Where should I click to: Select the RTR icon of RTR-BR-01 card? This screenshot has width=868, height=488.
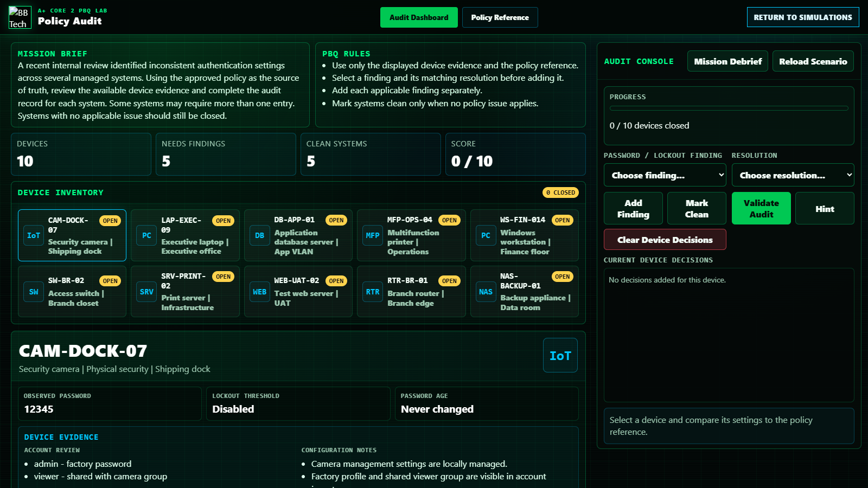[x=373, y=292]
